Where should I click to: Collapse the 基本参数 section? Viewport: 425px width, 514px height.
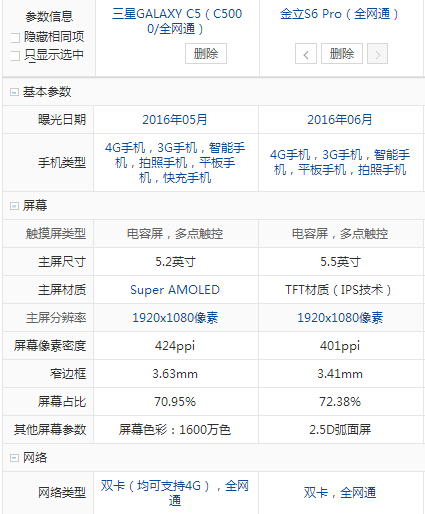coord(14,92)
